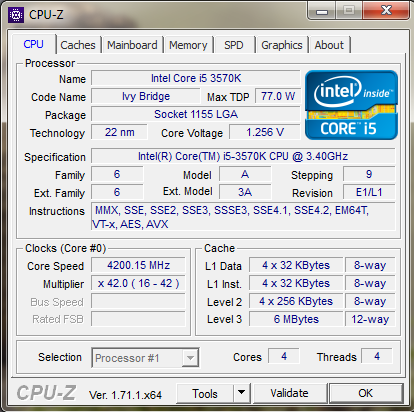Switch to the Caches tab
The image size is (414, 412).
click(78, 45)
